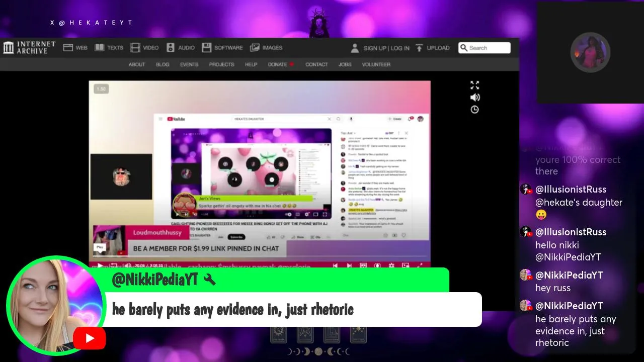
Task: Open YouTube hamburger guide menu
Action: click(160, 119)
